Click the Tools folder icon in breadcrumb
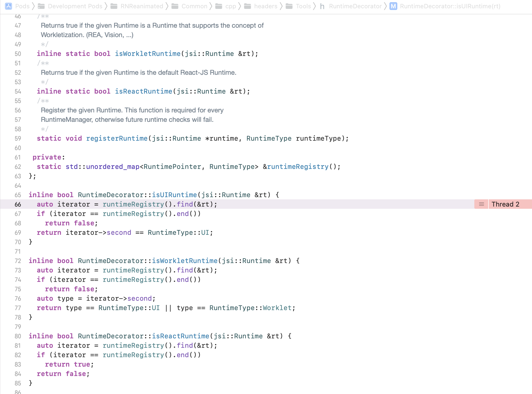 pos(289,6)
